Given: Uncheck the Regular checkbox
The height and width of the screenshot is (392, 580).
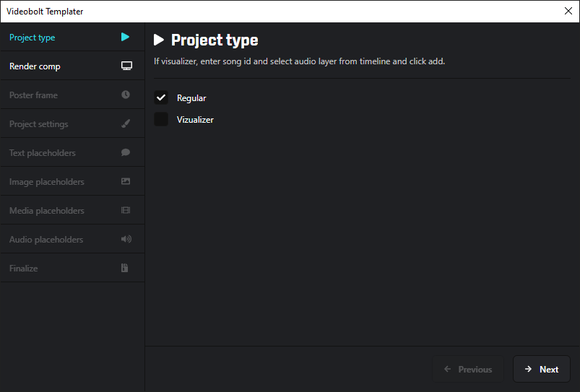Looking at the screenshot, I should (161, 97).
